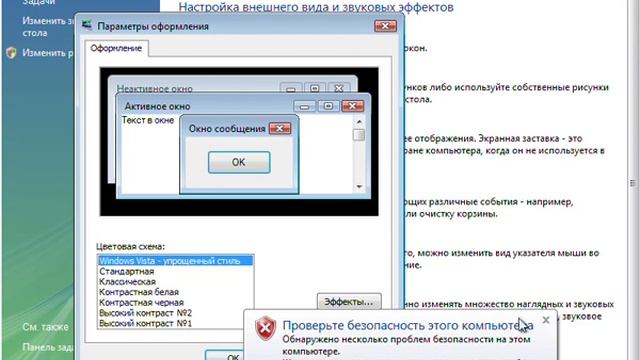Click preview scrollbar up arrow
This screenshot has width=640, height=360.
tap(359, 122)
